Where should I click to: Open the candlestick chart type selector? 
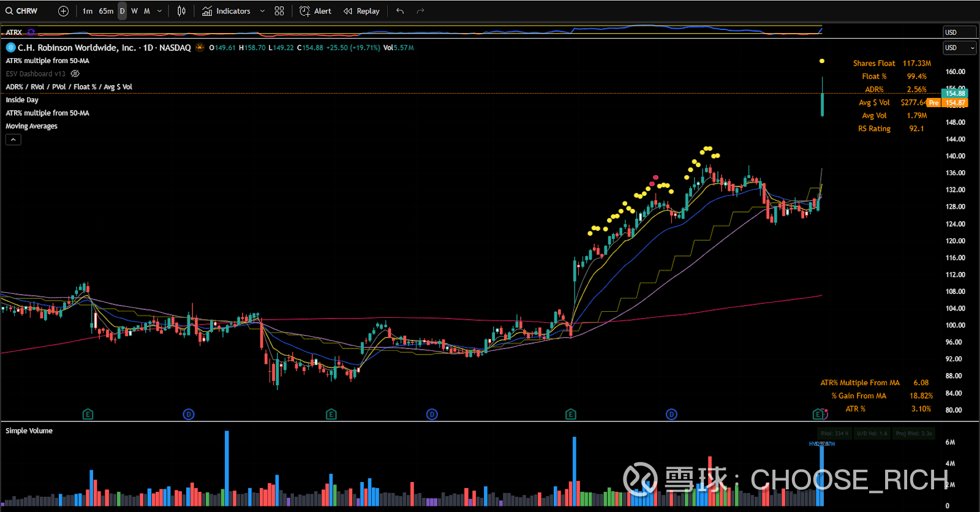[181, 11]
